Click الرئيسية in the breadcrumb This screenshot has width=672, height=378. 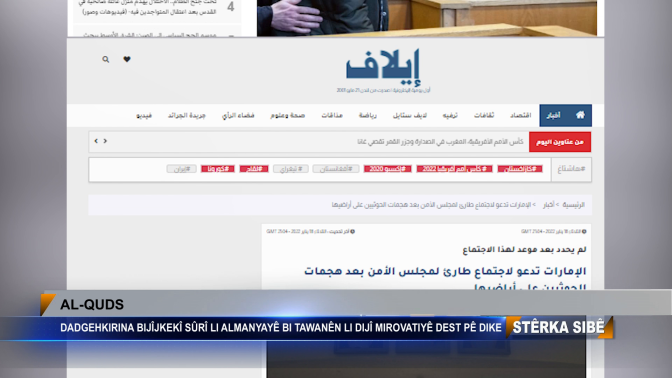point(573,205)
